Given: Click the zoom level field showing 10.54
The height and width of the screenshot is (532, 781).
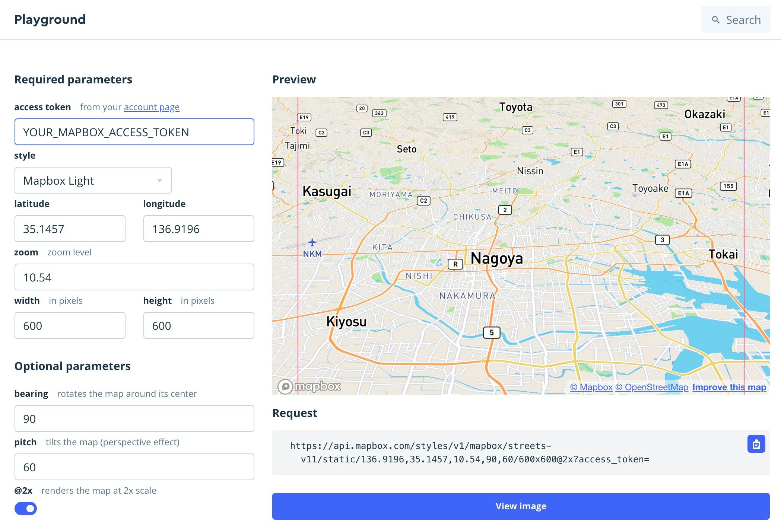Looking at the screenshot, I should [x=134, y=277].
